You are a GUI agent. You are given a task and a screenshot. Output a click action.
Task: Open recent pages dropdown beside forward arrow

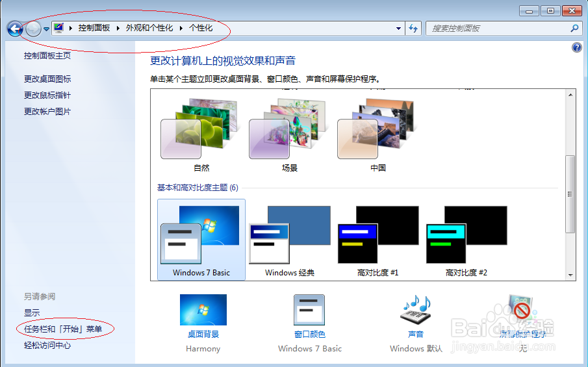47,29
